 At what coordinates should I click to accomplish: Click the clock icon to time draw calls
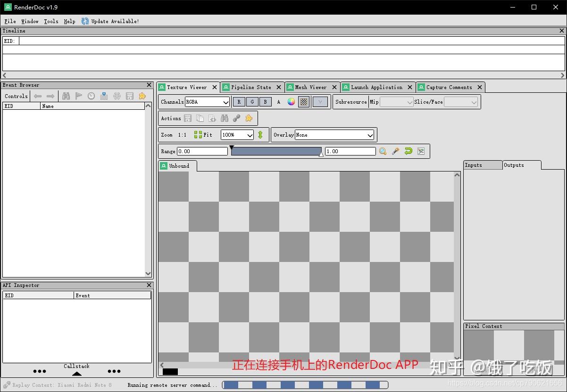point(91,96)
